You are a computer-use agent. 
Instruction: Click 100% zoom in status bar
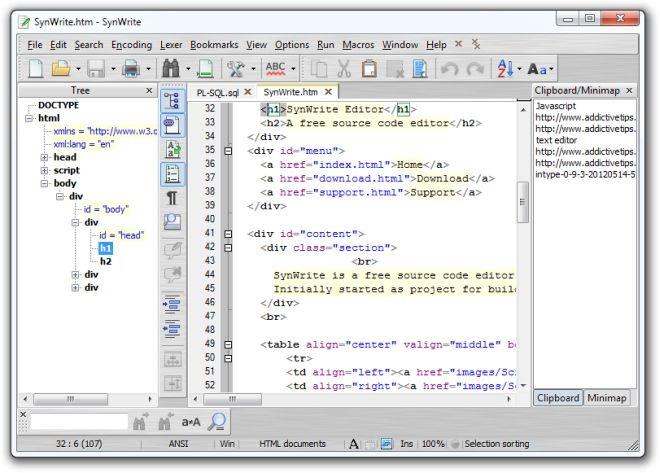433,444
